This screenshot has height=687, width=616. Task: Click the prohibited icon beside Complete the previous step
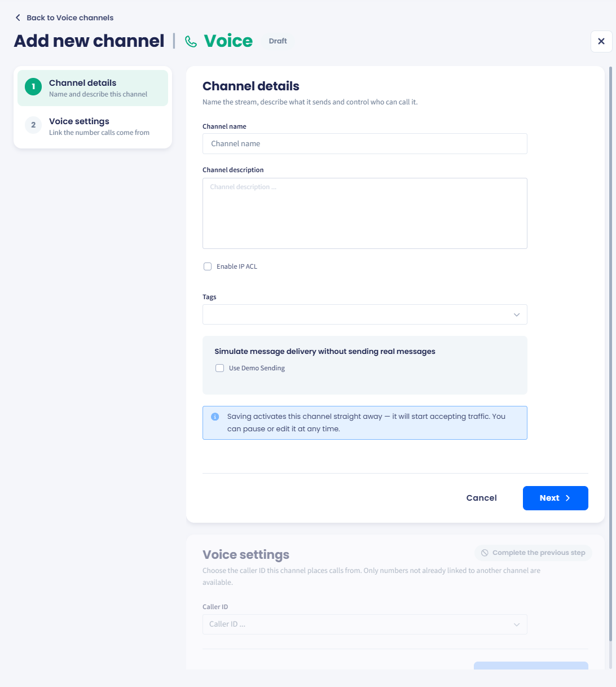(x=485, y=553)
